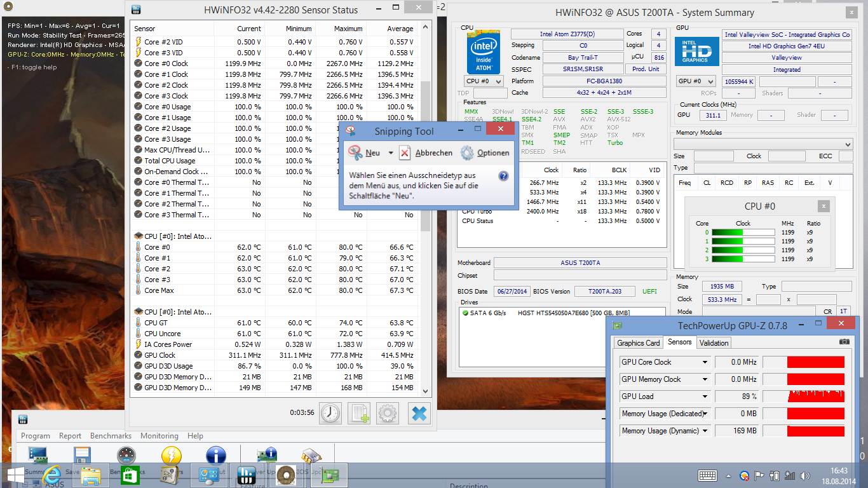Show hidden tray icons arrow
The width and height of the screenshot is (868, 488).
(728, 475)
